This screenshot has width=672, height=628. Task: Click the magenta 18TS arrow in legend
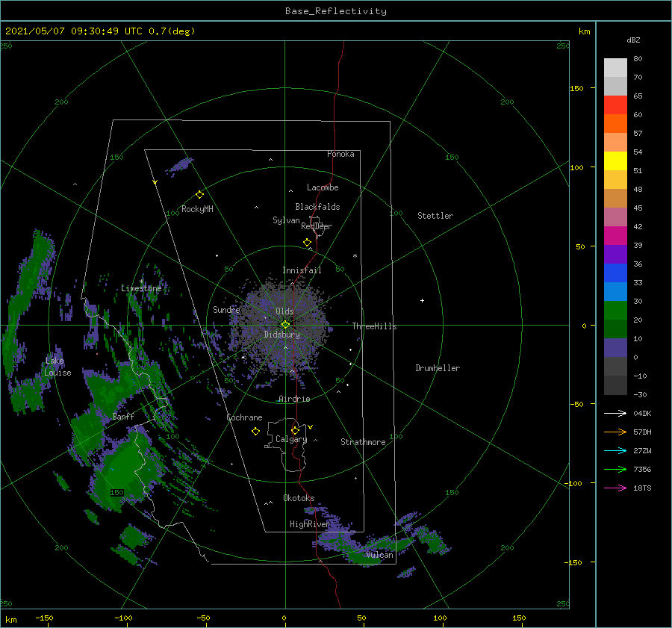[615, 488]
